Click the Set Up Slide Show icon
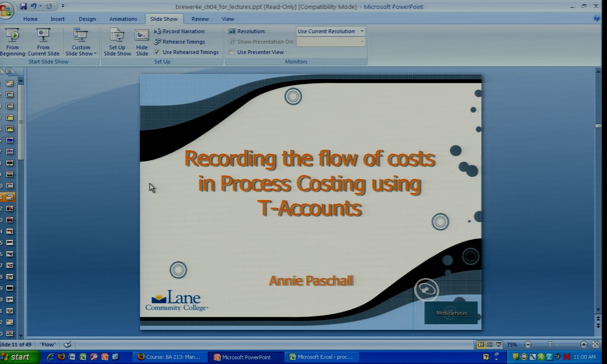This screenshot has height=364, width=607. pos(117,42)
